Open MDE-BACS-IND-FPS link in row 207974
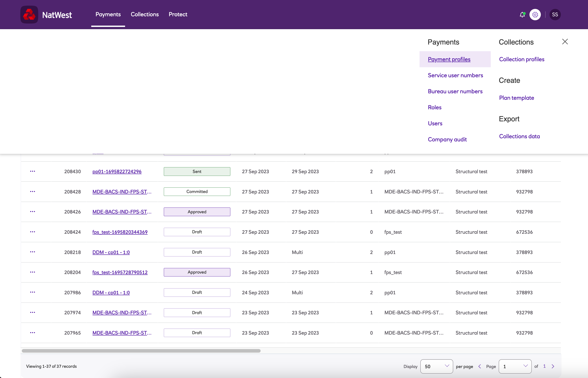This screenshot has height=378, width=588. [122, 313]
